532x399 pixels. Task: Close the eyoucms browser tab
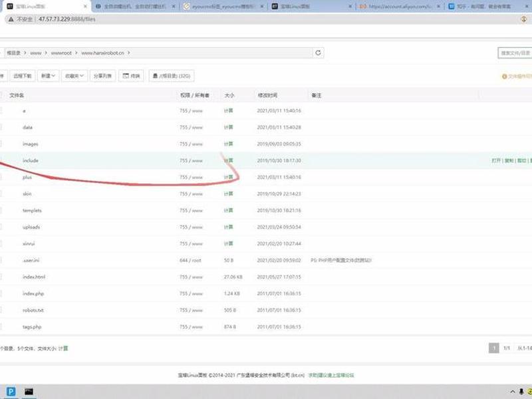click(x=262, y=7)
